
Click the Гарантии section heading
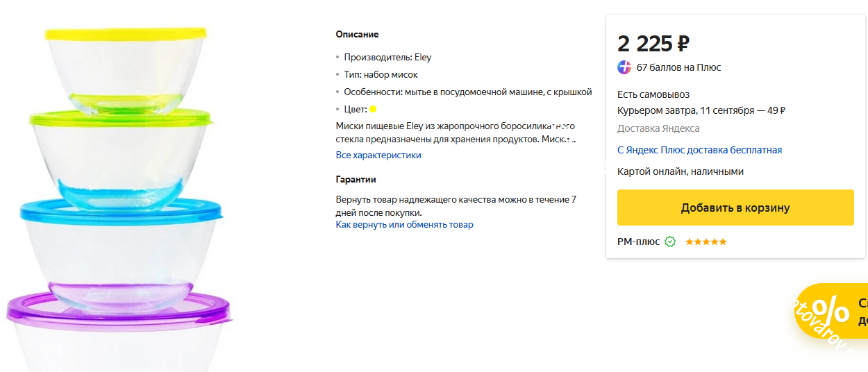click(356, 179)
